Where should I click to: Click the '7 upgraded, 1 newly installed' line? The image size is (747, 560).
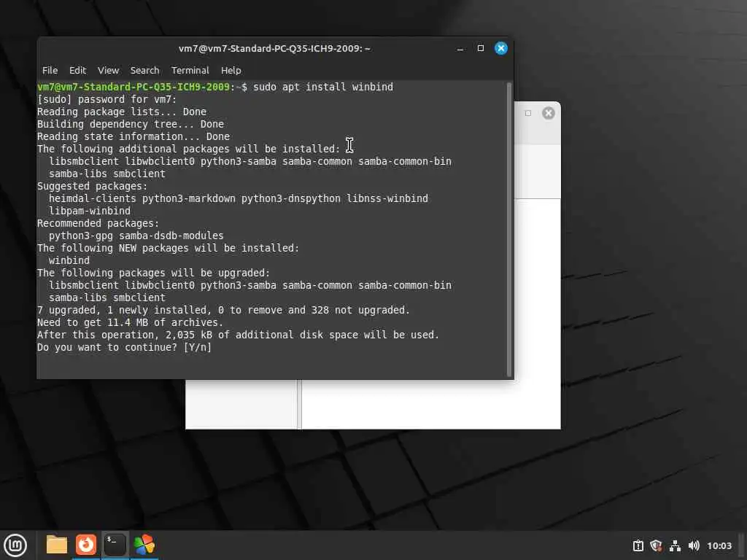[x=223, y=310]
